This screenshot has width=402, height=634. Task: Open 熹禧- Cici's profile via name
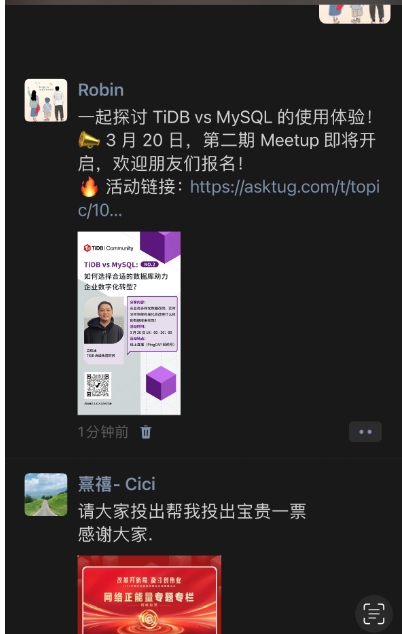click(116, 484)
